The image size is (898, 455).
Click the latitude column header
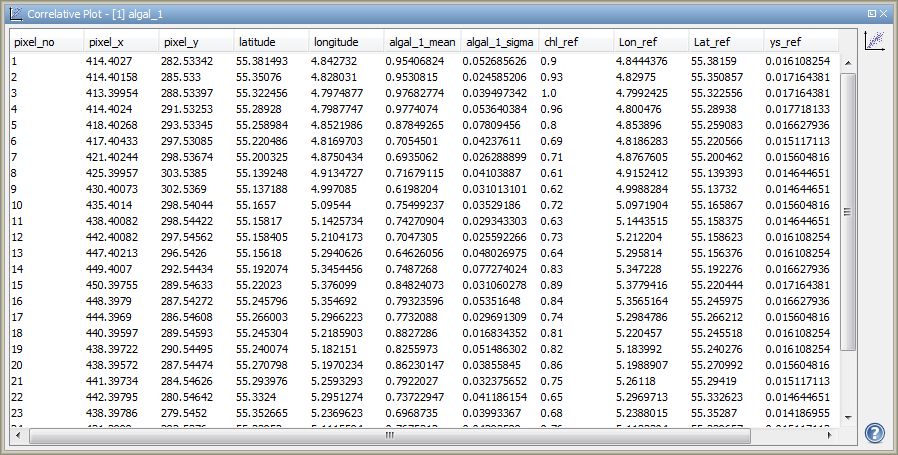pyautogui.click(x=271, y=43)
